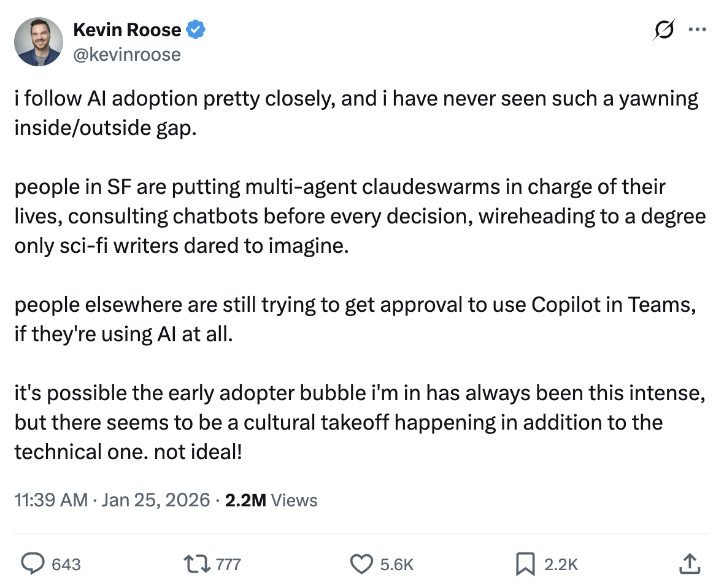Viewport: 724px width, 588px height.
Task: Click the 643 replies count
Action: [x=66, y=564]
